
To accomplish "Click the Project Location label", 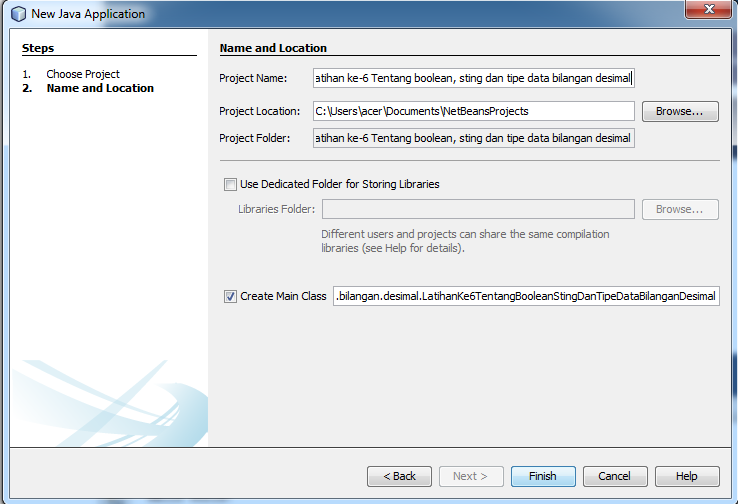I will point(260,112).
